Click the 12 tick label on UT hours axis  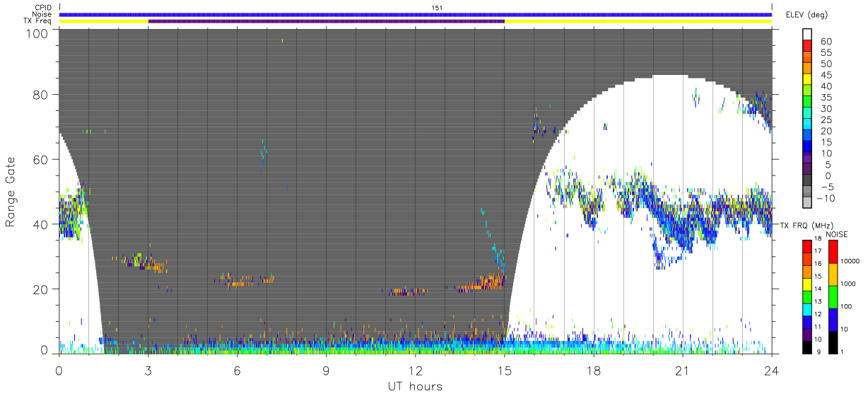[x=416, y=370]
